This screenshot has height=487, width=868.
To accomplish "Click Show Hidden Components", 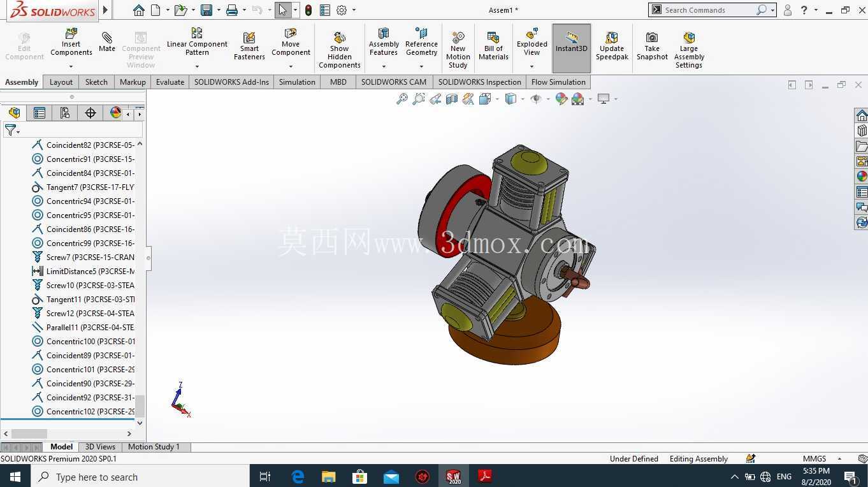I will point(340,50).
